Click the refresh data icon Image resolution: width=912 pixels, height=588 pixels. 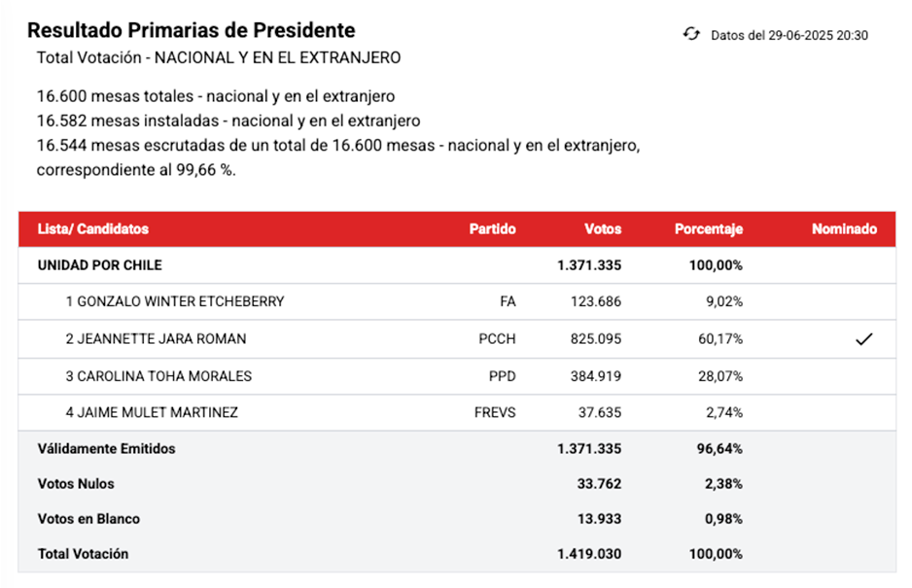coord(691,35)
